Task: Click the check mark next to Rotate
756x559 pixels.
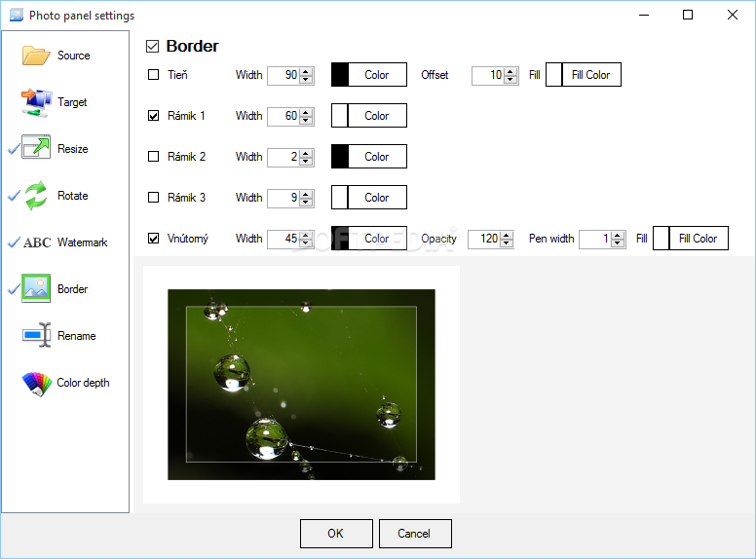Action: point(14,196)
